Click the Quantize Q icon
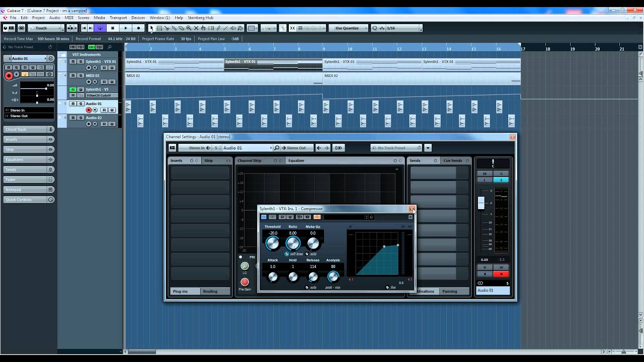 [x=374, y=28]
